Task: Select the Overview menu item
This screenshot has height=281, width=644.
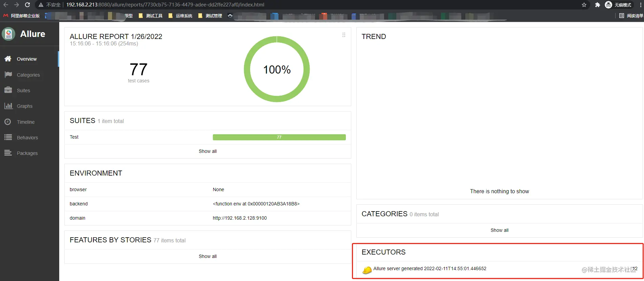Action: pyautogui.click(x=29, y=59)
